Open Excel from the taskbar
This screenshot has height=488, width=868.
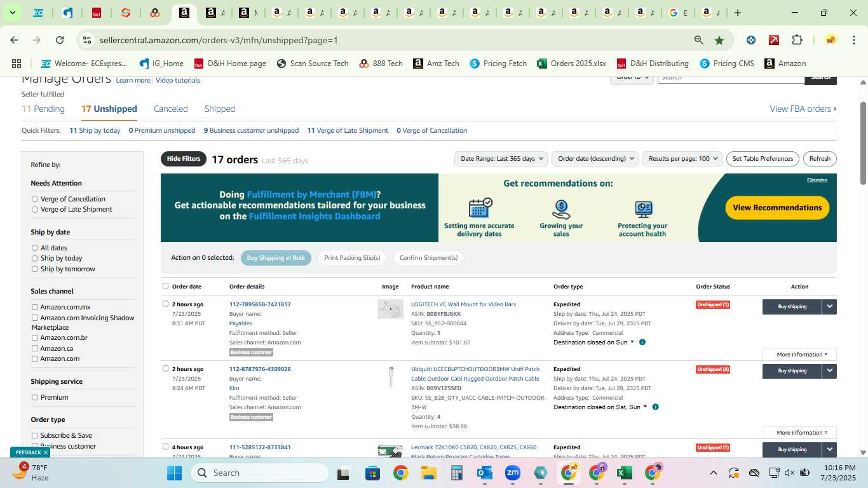tap(624, 473)
